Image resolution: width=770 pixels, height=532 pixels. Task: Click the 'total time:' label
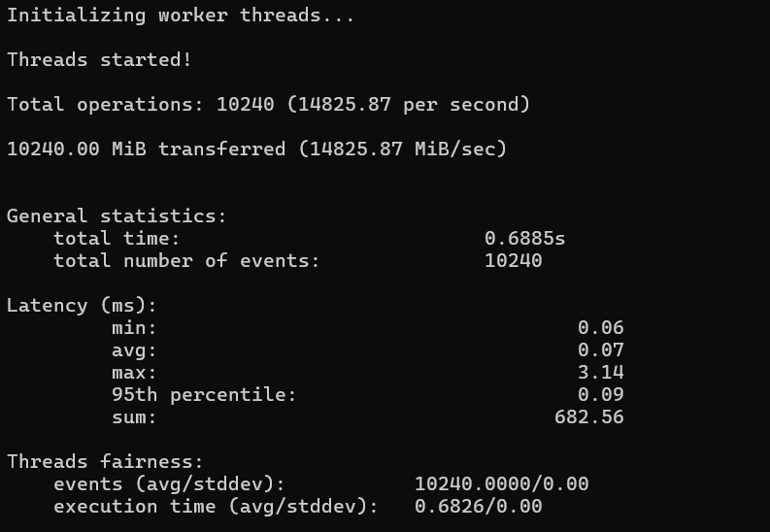(117, 239)
